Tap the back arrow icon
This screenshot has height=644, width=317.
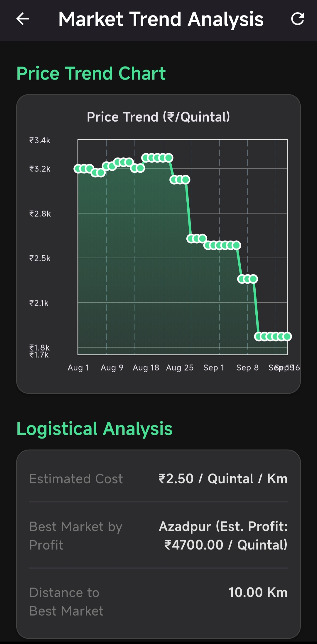(x=23, y=19)
